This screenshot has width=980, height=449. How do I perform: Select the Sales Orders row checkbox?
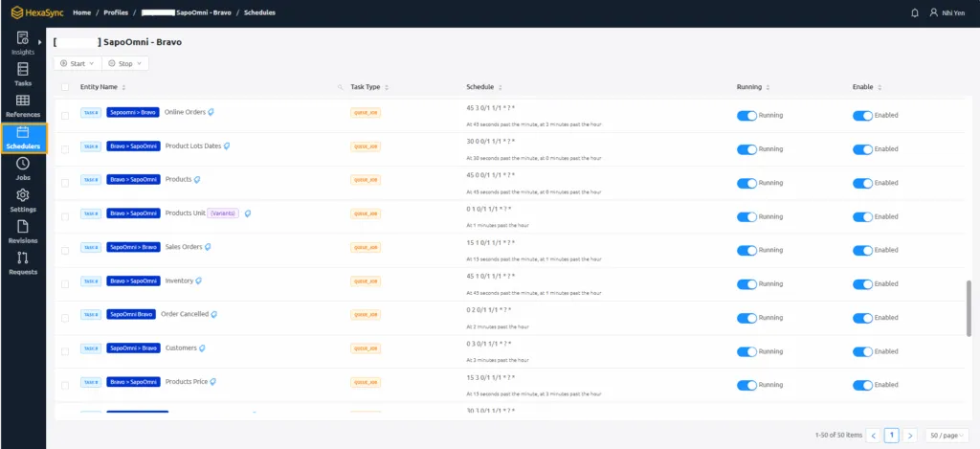click(x=65, y=250)
